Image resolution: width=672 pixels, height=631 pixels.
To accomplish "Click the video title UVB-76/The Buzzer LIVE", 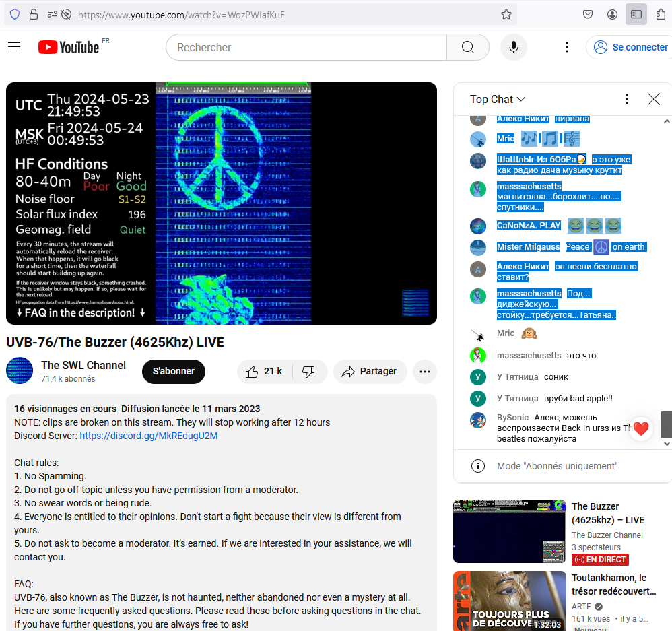I will click(115, 342).
